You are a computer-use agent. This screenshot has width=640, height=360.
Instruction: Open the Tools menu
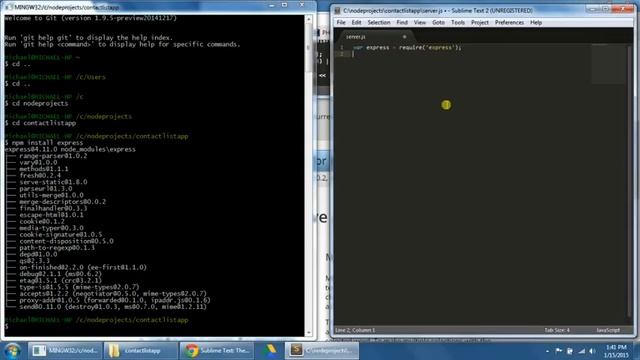458,23
